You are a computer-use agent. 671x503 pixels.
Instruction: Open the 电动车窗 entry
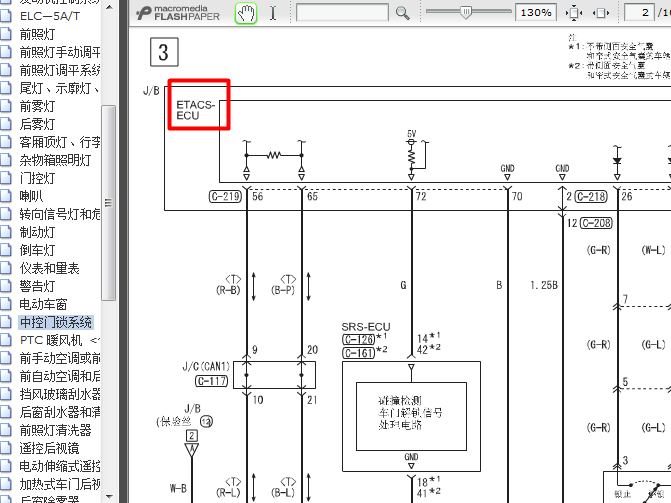(43, 304)
